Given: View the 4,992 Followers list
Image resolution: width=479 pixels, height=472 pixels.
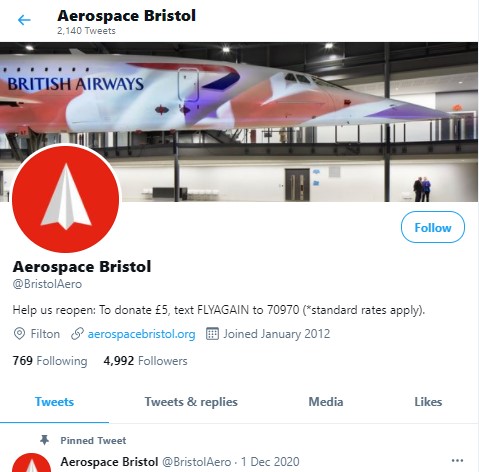Looking at the screenshot, I should point(145,361).
